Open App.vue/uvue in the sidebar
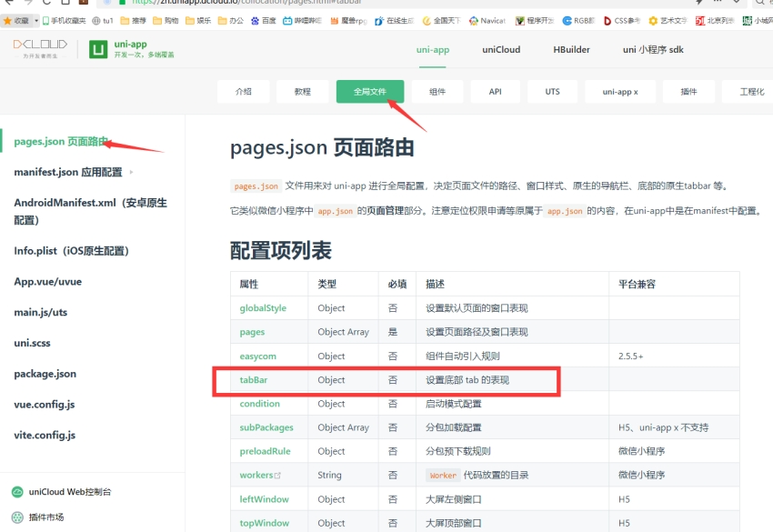773x532 pixels. [48, 282]
